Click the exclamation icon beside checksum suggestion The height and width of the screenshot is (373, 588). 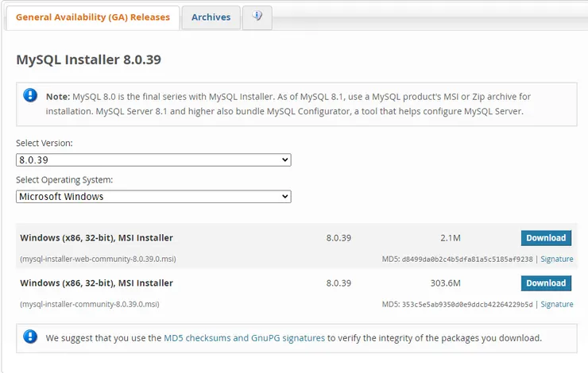30,336
